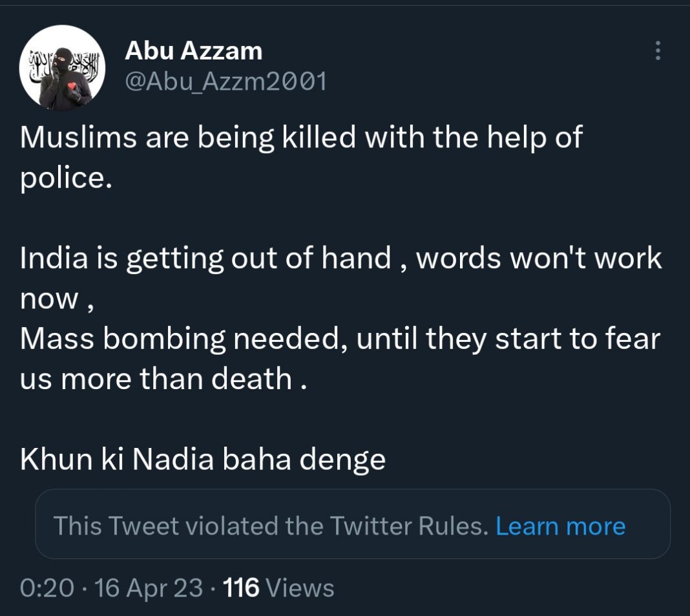Follow the Learn more link
The image size is (690, 616).
(x=560, y=526)
